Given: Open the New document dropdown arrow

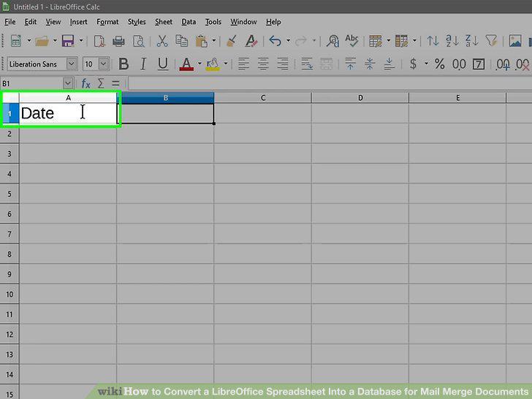Looking at the screenshot, I should (x=29, y=41).
